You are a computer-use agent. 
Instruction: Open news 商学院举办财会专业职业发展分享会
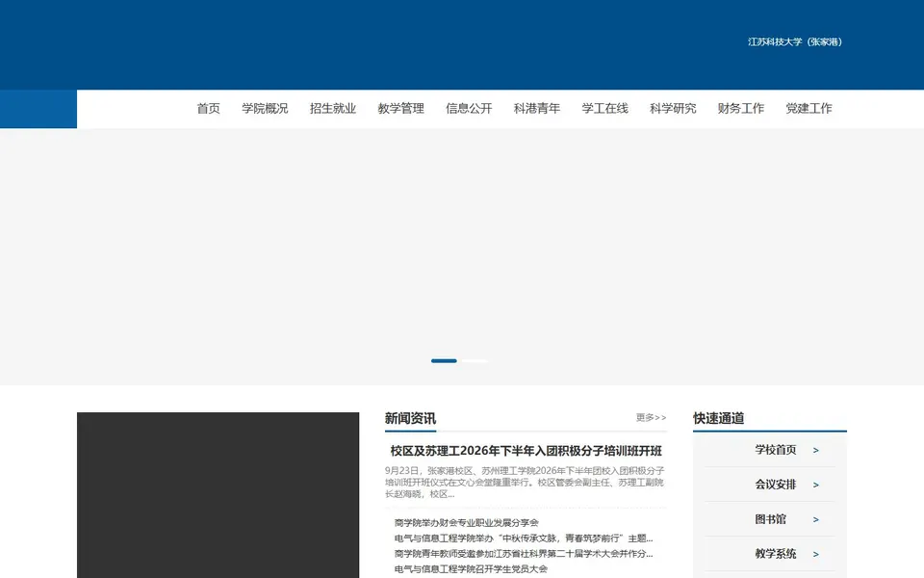coord(466,522)
